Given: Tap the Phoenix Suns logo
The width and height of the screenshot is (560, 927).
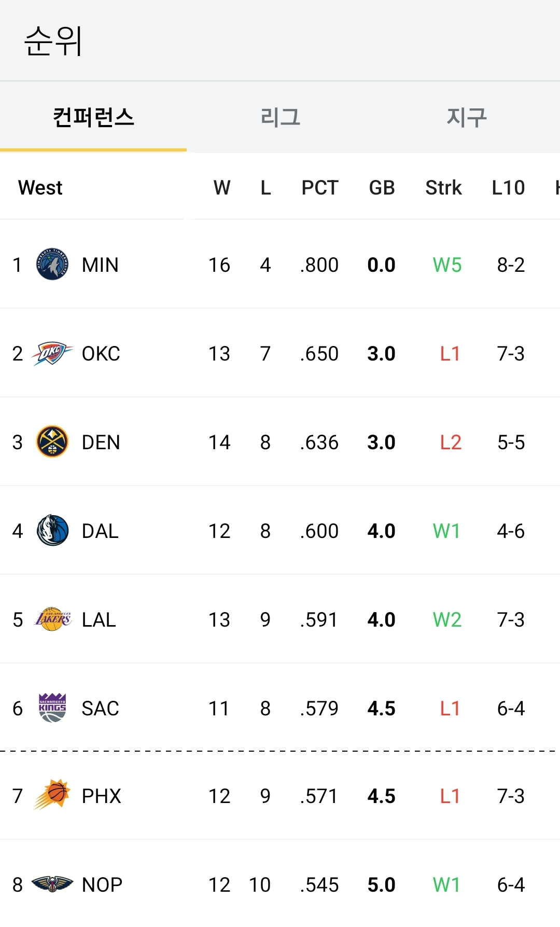Looking at the screenshot, I should click(52, 795).
